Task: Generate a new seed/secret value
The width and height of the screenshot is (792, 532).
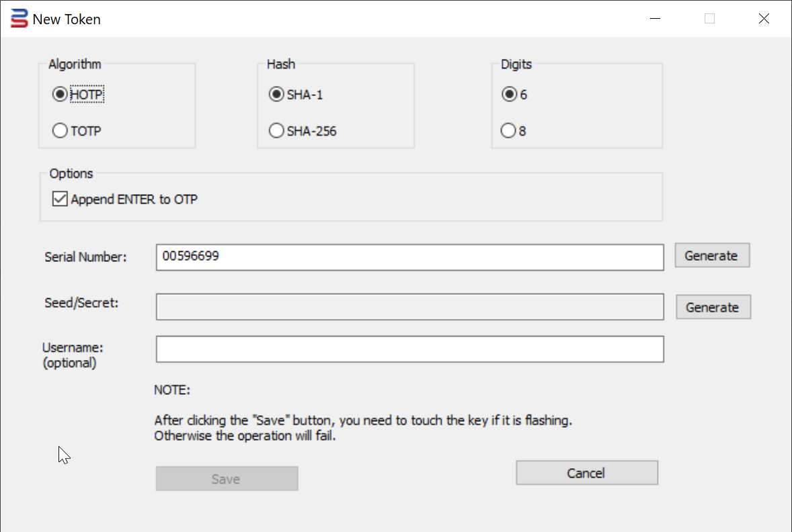Action: tap(713, 307)
